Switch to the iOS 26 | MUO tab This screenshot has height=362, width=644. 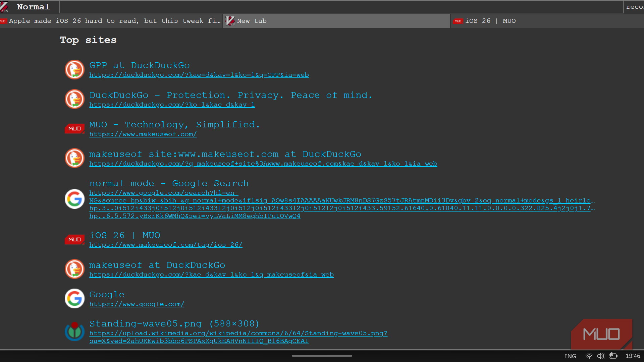point(547,21)
